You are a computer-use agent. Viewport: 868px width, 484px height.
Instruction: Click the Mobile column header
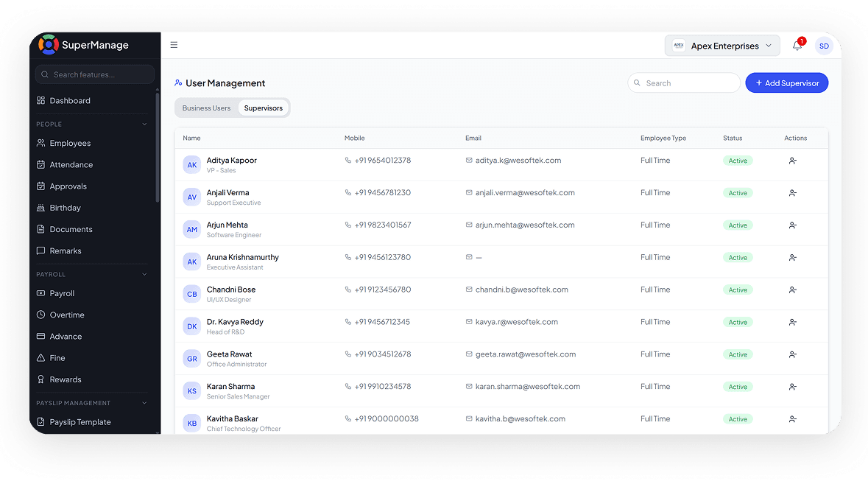354,138
